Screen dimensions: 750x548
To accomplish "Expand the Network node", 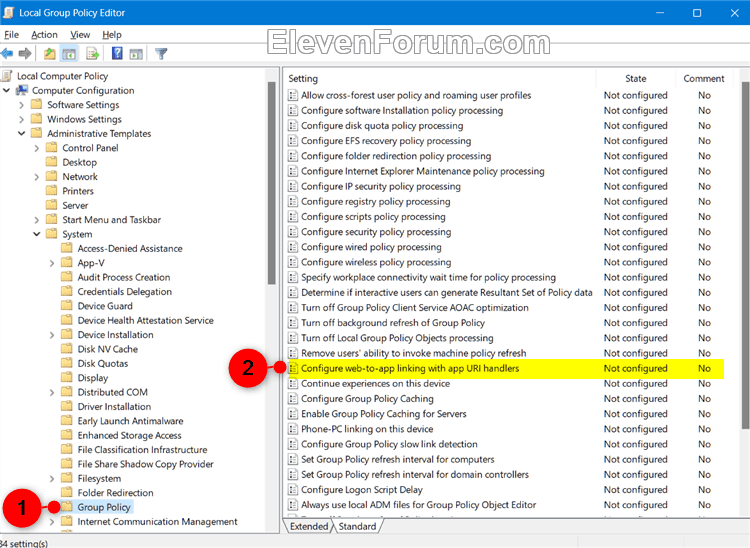I will 37,177.
